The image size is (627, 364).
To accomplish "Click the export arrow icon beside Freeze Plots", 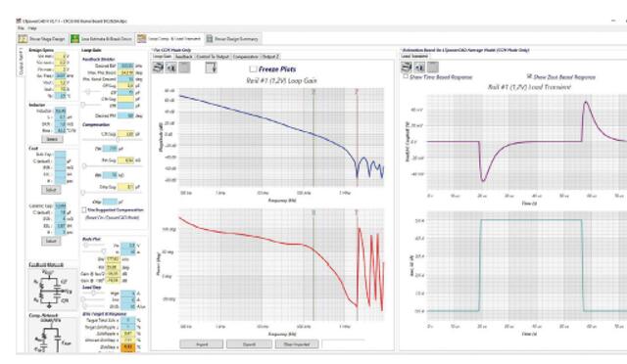I will [x=212, y=68].
